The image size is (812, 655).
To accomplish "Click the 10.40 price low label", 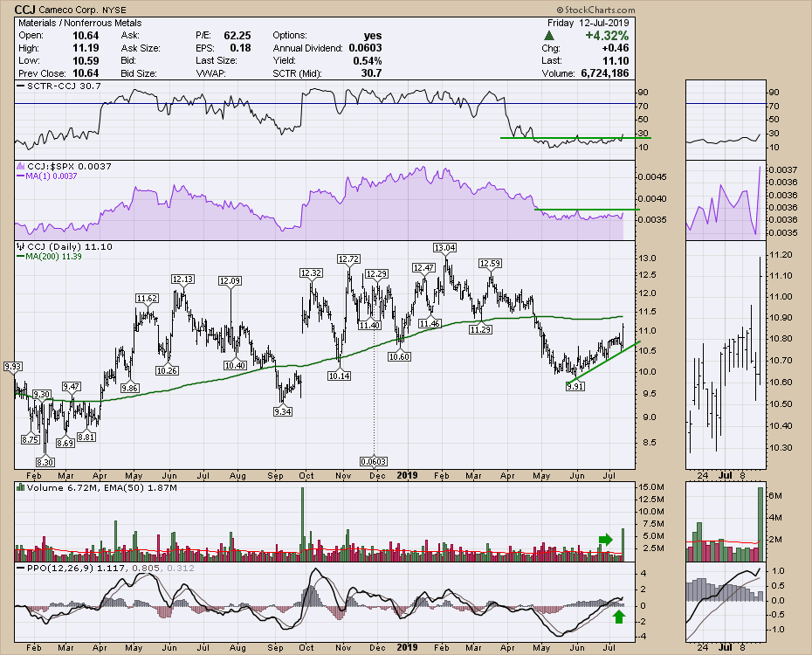I will [235, 365].
